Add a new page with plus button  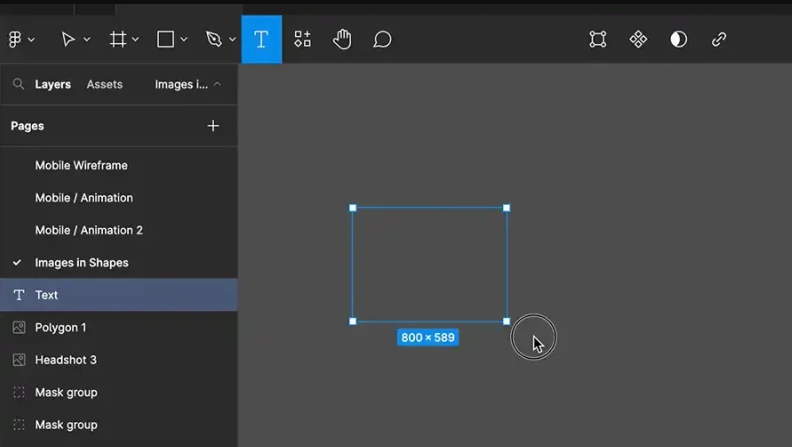[x=213, y=126]
